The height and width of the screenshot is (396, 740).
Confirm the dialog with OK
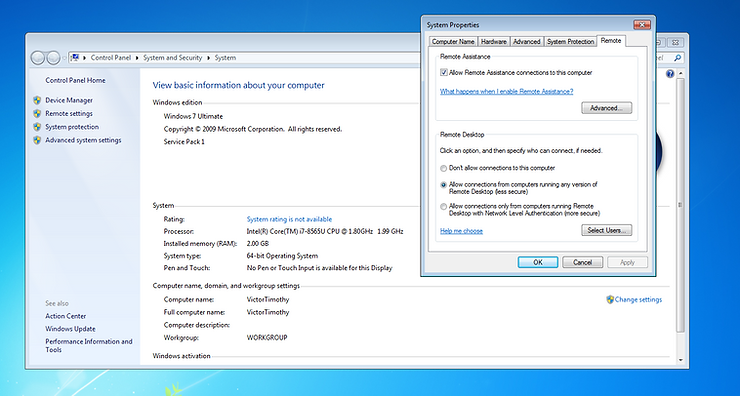click(538, 262)
